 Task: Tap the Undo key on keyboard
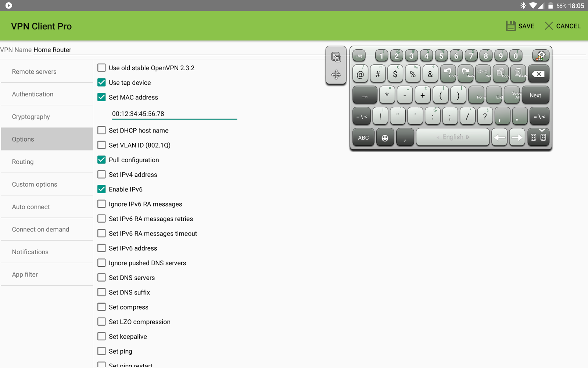point(448,74)
